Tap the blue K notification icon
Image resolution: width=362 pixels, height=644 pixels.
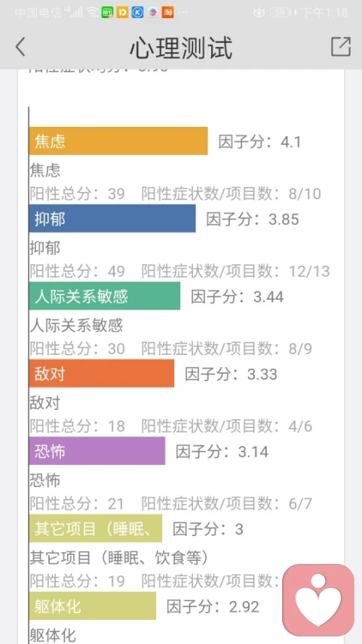coord(137,13)
